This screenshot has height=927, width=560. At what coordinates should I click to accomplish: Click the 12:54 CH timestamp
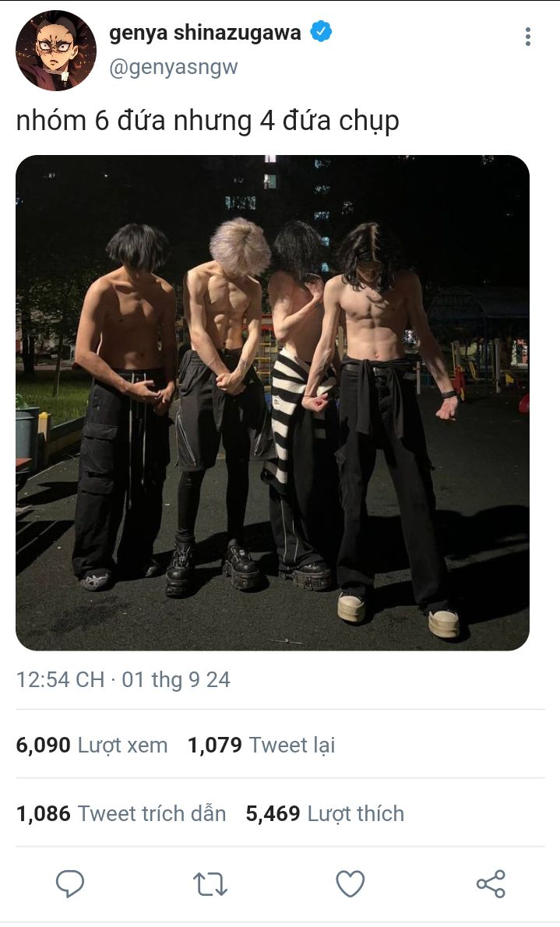60,680
